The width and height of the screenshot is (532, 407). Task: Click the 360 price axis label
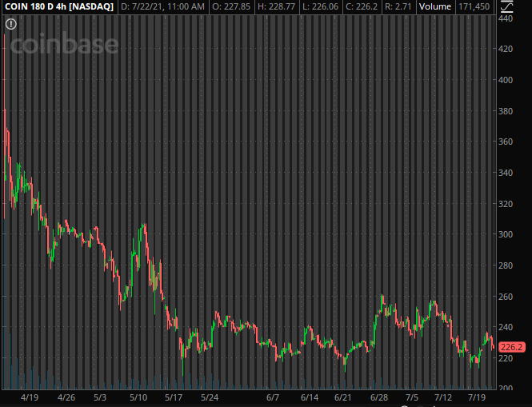[x=506, y=142]
